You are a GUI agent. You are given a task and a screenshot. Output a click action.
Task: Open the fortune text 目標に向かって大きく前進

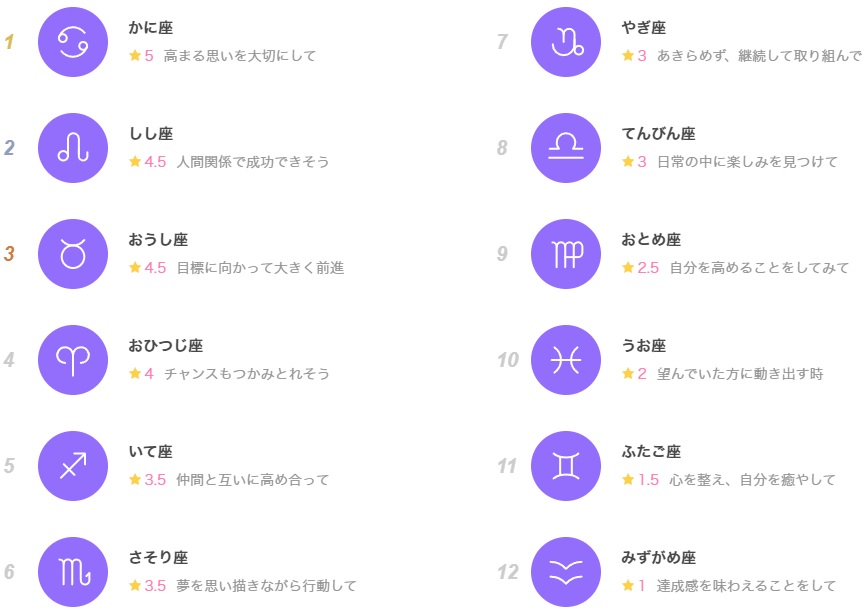click(x=260, y=268)
